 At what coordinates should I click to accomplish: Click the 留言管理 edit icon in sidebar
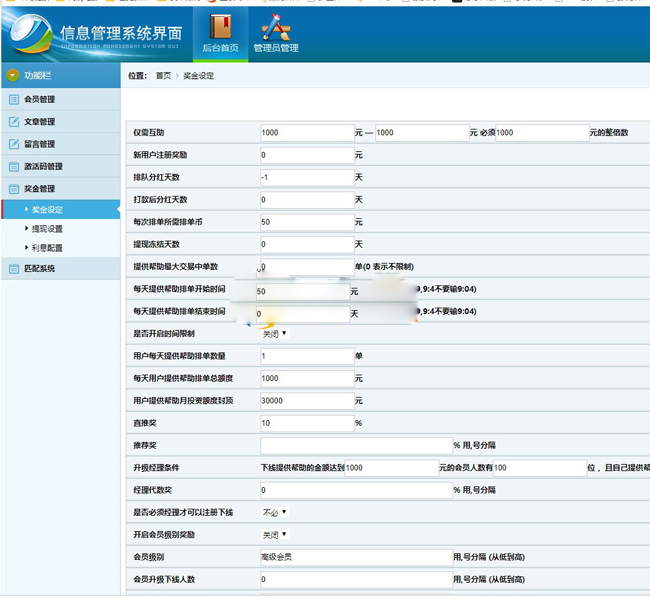14,144
